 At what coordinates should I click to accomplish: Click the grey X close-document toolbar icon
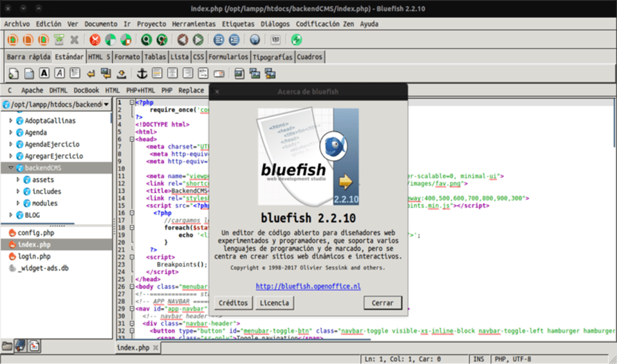[x=75, y=40]
